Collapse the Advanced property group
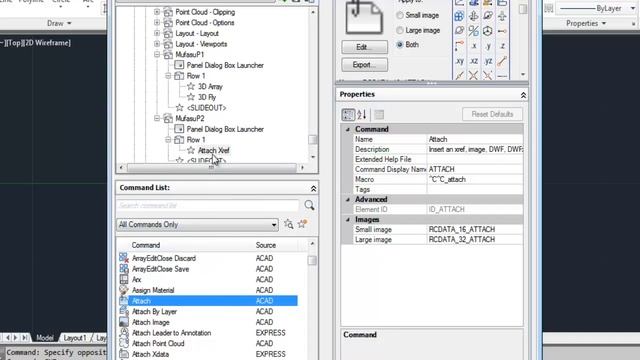The height and width of the screenshot is (360, 640). (348, 200)
